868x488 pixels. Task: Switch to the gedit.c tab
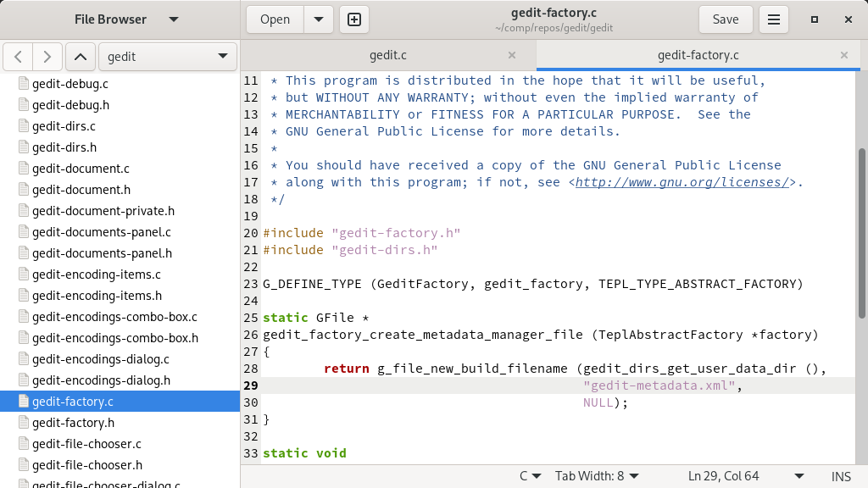coord(388,55)
